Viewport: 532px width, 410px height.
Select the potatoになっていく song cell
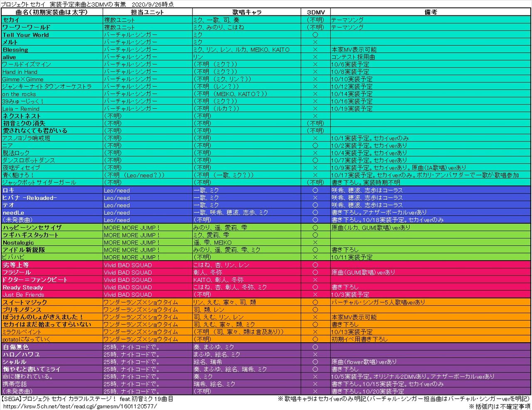point(52,339)
